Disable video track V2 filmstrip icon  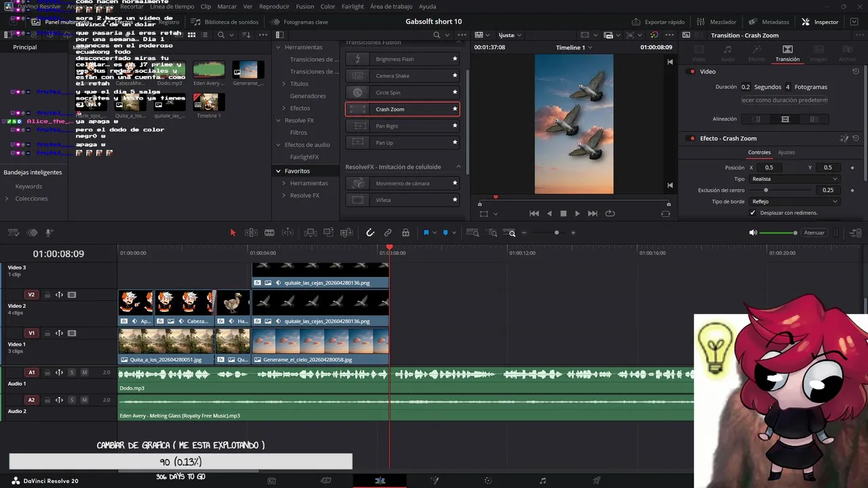click(72, 295)
